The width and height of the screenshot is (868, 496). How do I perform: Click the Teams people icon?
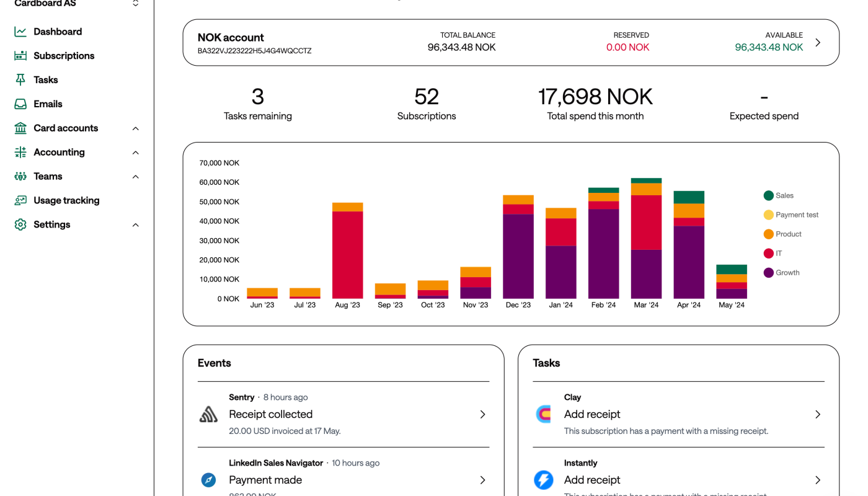(x=20, y=177)
